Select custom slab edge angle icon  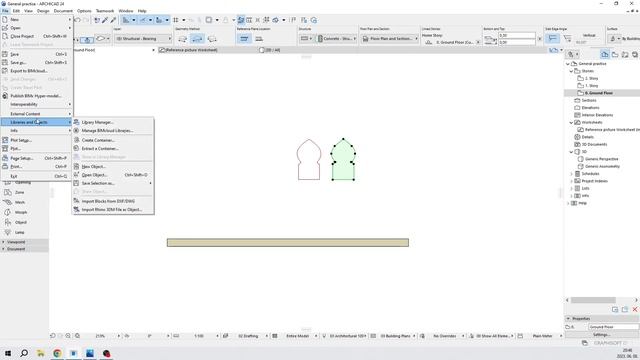coord(567,38)
